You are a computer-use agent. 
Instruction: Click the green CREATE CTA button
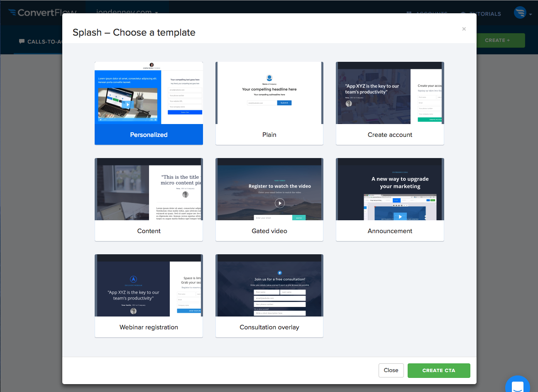pos(439,370)
